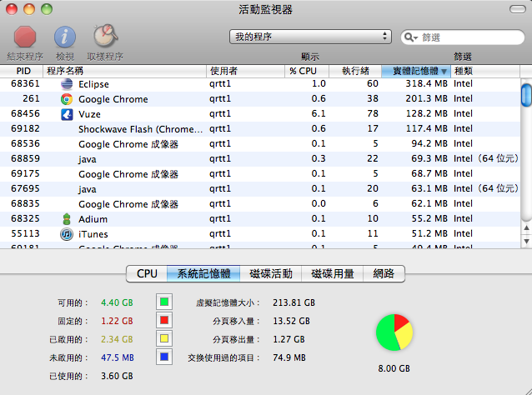The width and height of the screenshot is (532, 395).
Task: Click PID 68361 cell
Action: [25, 83]
